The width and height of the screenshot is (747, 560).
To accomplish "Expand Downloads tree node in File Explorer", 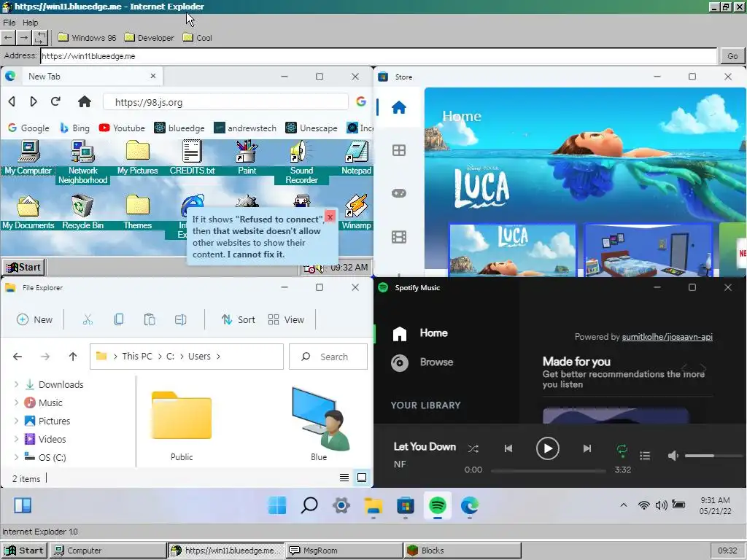I will click(16, 384).
